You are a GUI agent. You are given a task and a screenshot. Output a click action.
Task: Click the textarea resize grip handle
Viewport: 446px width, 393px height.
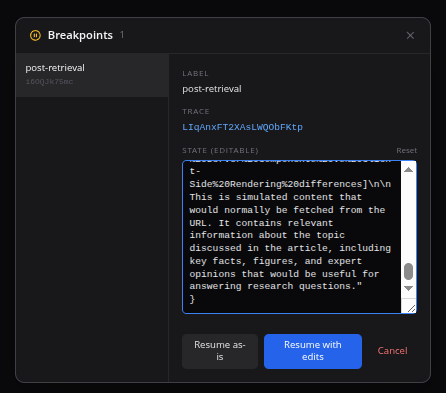pyautogui.click(x=411, y=309)
